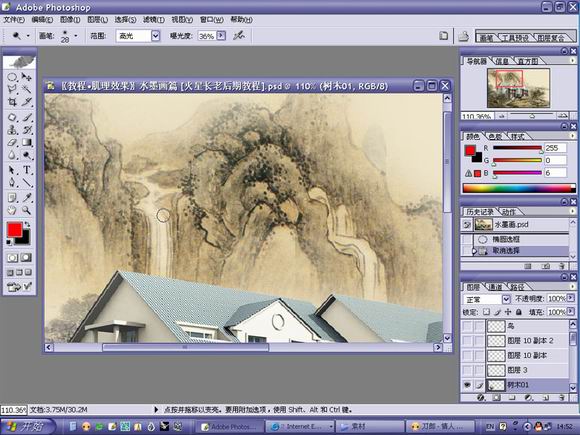Show the 图层 3 layer
Screen dimensions: 580x435
[x=468, y=370]
